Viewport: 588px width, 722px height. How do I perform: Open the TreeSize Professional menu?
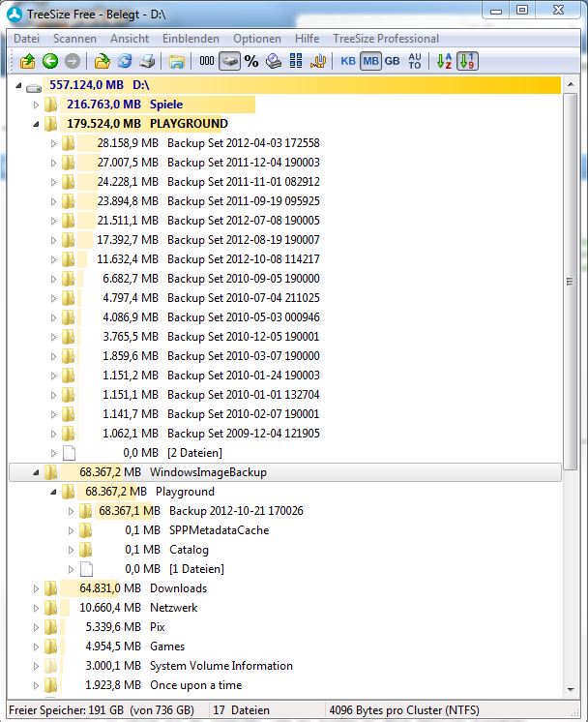[x=386, y=39]
